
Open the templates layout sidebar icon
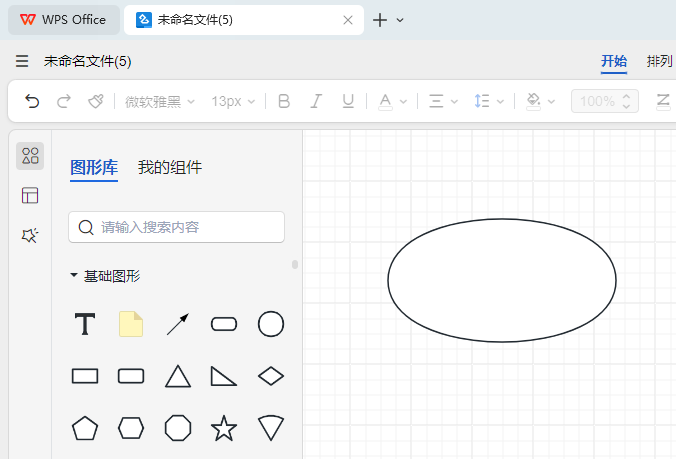[x=30, y=195]
